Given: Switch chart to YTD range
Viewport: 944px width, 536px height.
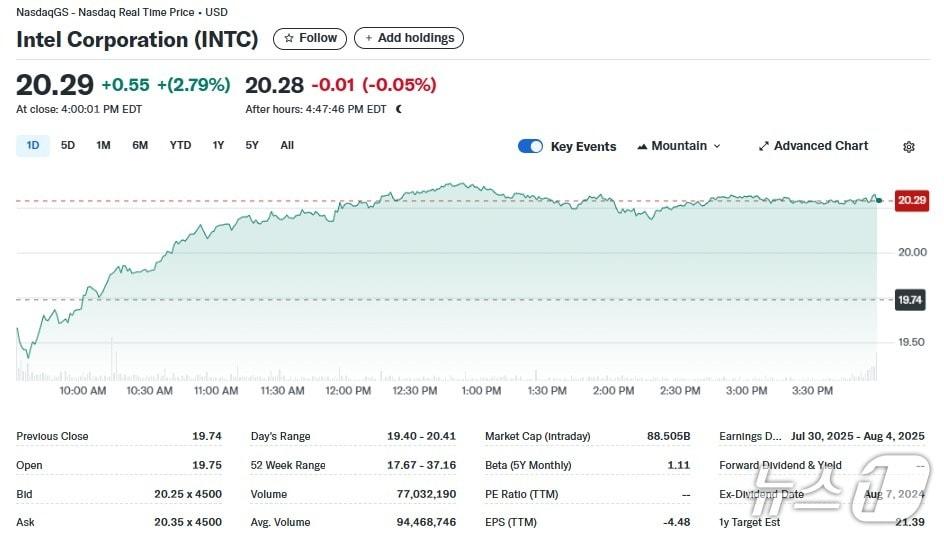Looking at the screenshot, I should point(180,145).
